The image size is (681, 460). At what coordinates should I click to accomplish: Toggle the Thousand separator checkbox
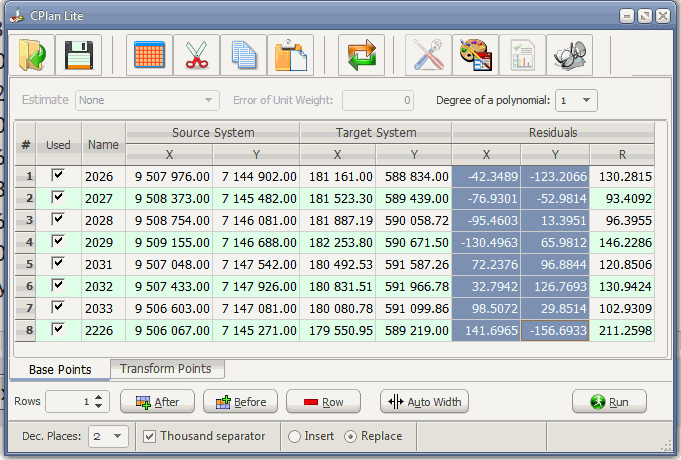[149, 436]
